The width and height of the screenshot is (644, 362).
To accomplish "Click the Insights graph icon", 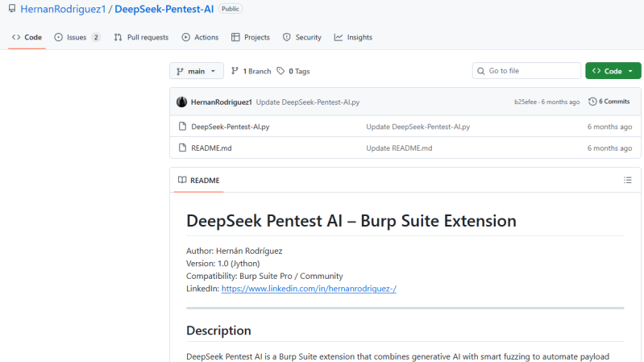I will [339, 37].
